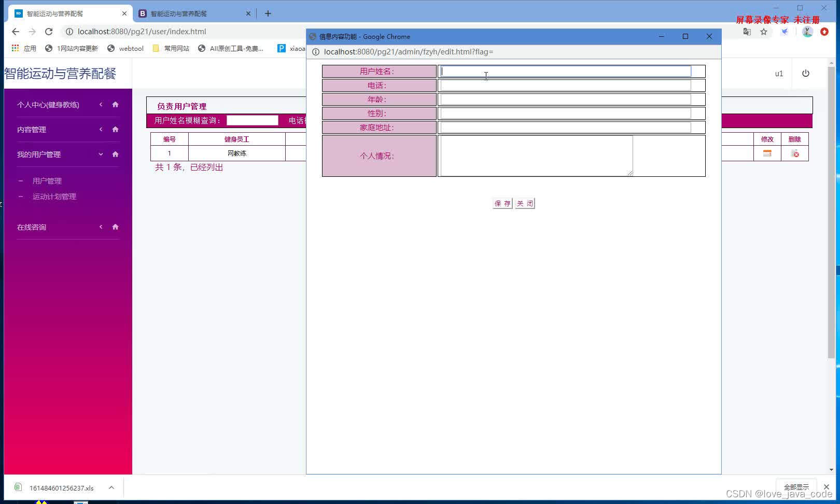The image size is (840, 504).
Task: Open 运动计划管理 submenu item
Action: (x=54, y=197)
